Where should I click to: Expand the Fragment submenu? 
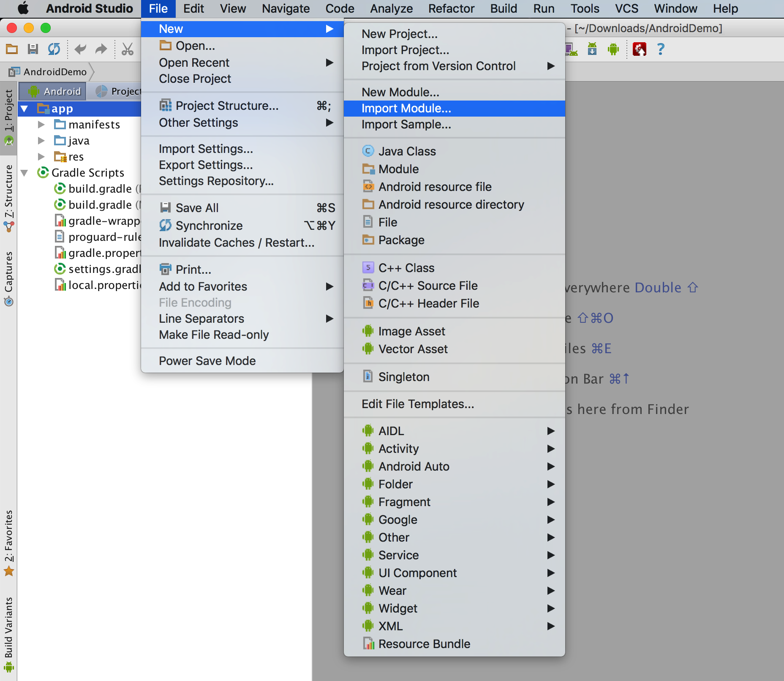[455, 502]
